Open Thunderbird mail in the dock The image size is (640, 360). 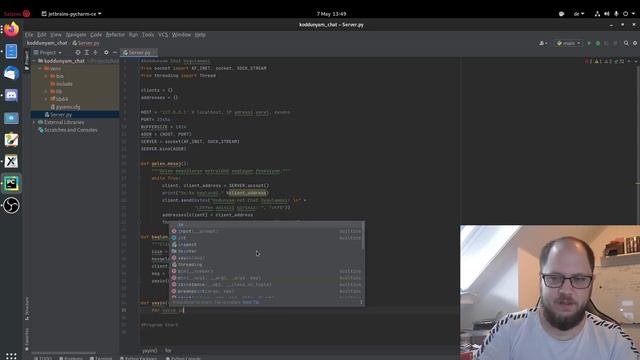click(x=11, y=73)
